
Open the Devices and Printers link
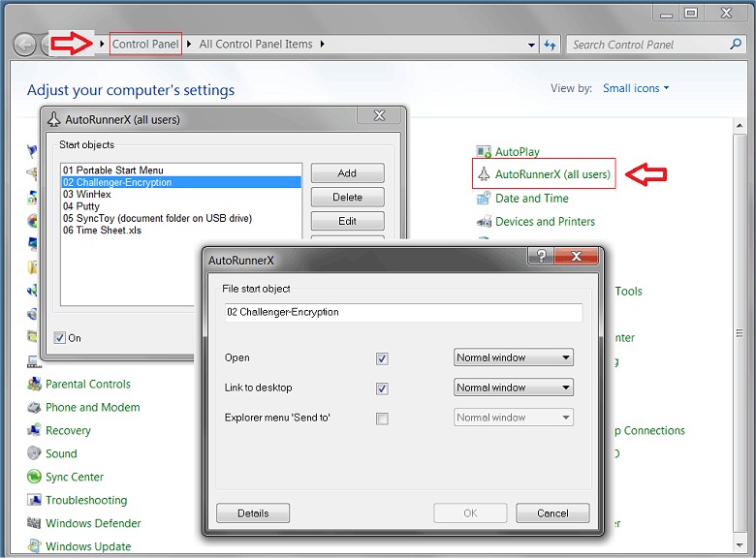pyautogui.click(x=545, y=222)
